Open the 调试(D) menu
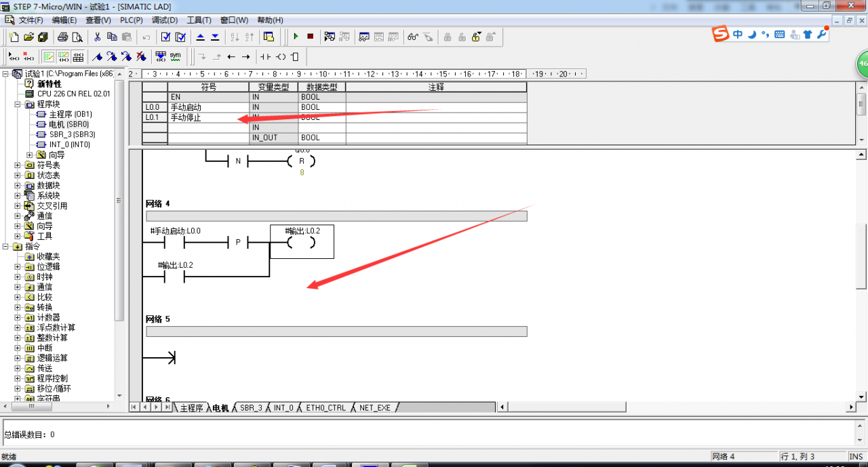This screenshot has height=467, width=868. pos(165,20)
